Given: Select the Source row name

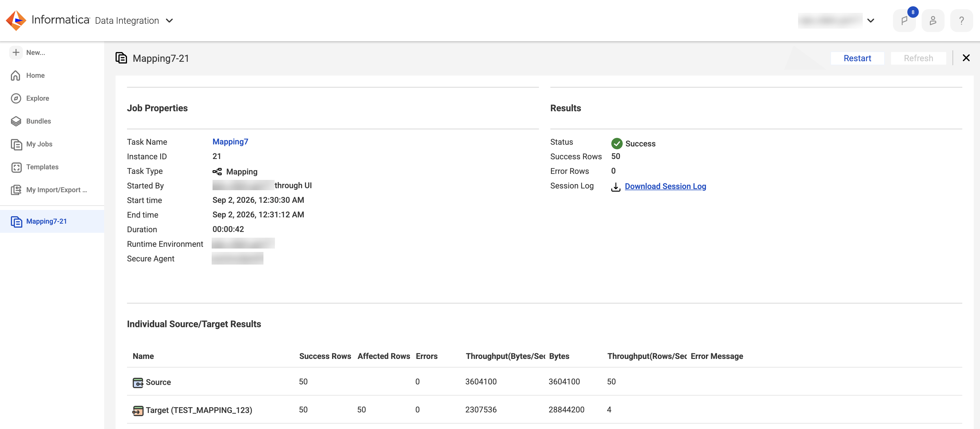Looking at the screenshot, I should [158, 382].
